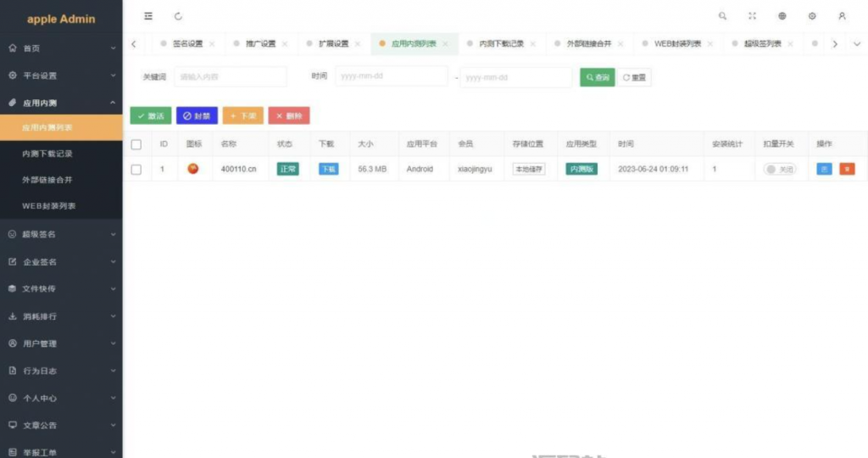Click the end date input field
868x458 pixels.
(x=516, y=77)
